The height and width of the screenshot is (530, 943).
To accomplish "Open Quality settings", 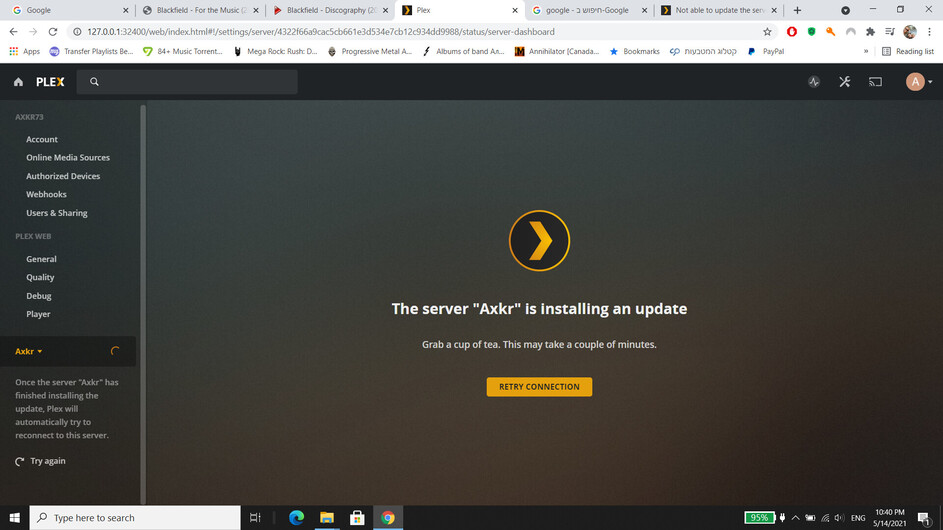I will 40,277.
